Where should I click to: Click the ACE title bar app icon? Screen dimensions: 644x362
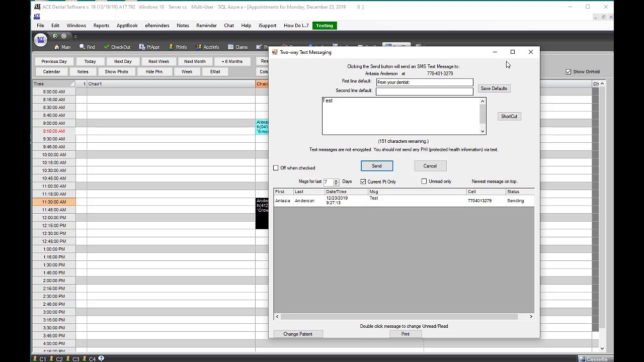pyautogui.click(x=37, y=7)
